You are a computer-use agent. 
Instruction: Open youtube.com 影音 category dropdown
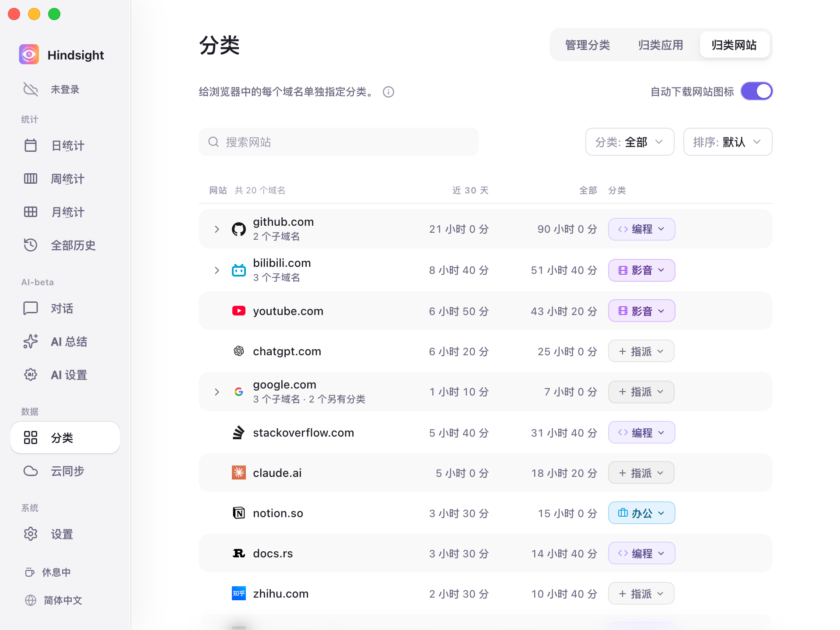[x=642, y=311]
